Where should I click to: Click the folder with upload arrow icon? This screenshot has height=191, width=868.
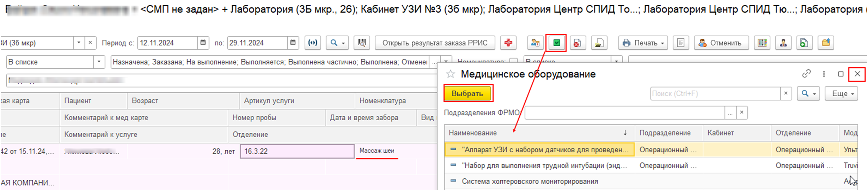pyautogui.click(x=825, y=43)
